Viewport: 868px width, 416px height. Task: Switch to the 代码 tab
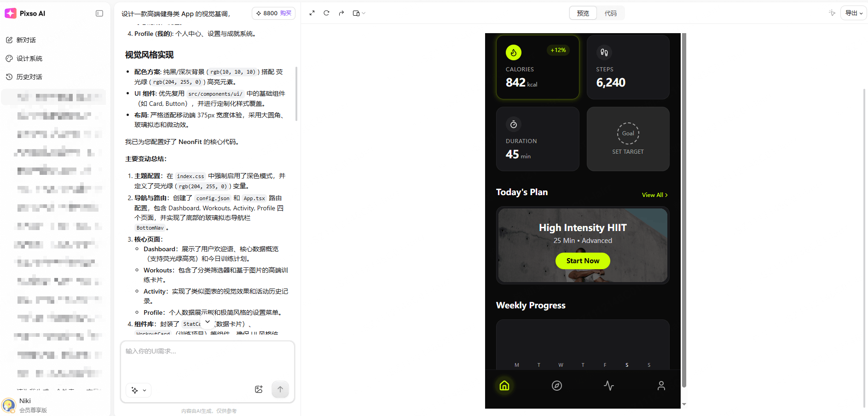pos(610,13)
